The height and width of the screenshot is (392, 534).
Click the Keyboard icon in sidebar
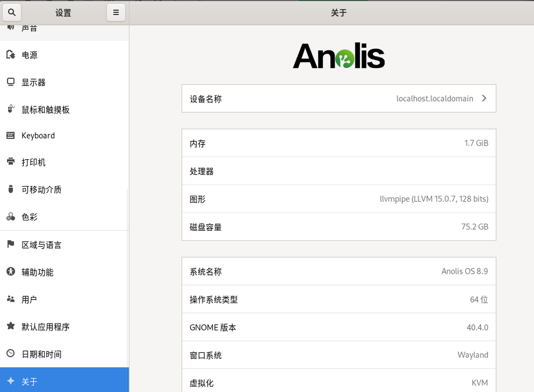10,136
